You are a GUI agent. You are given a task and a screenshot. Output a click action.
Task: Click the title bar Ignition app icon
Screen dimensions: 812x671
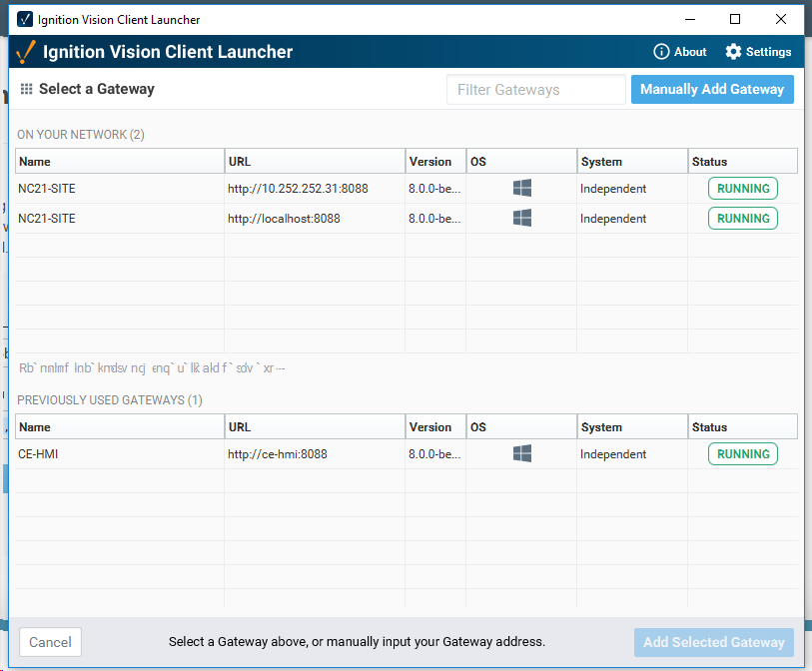coord(25,20)
